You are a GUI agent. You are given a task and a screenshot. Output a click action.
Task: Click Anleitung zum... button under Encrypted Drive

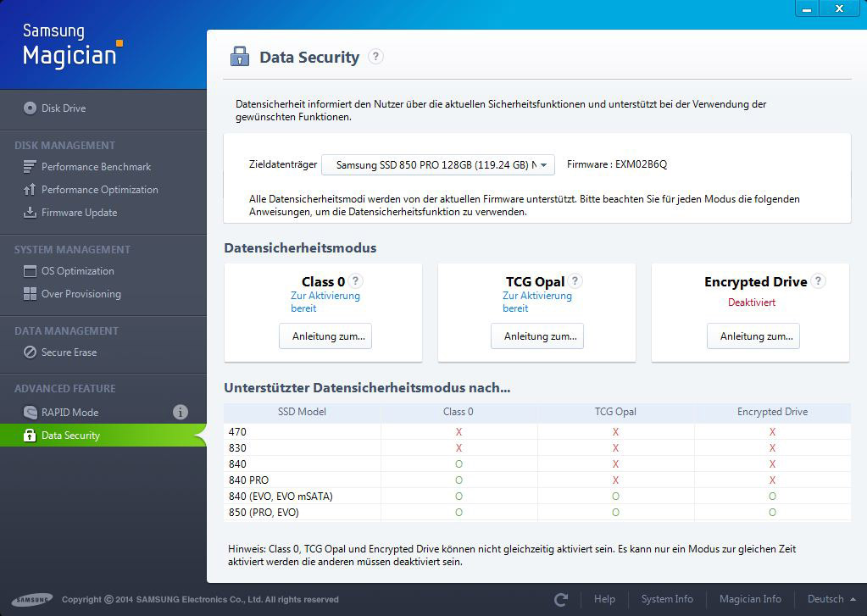(x=753, y=336)
